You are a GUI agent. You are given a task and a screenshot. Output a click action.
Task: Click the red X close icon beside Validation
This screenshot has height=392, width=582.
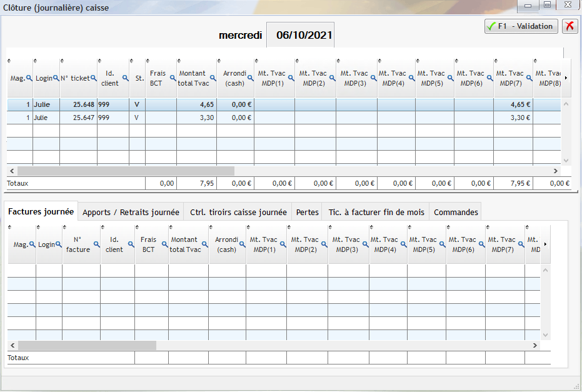569,26
